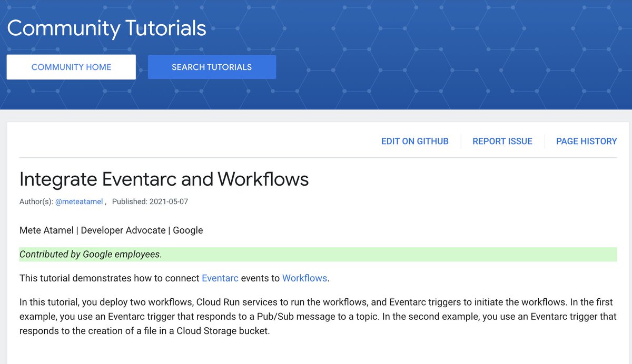Select the Integrate Eventarc and Workflows heading
Viewport: 632px width, 364px height.
click(164, 179)
